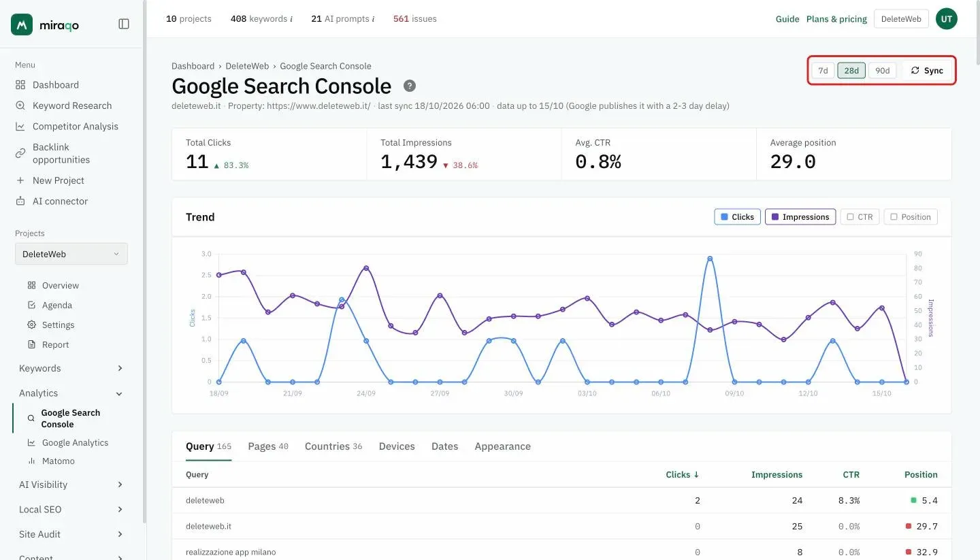Viewport: 980px width, 560px height.
Task: Click the 'deleteweb.it' query row
Action: pyautogui.click(x=561, y=527)
